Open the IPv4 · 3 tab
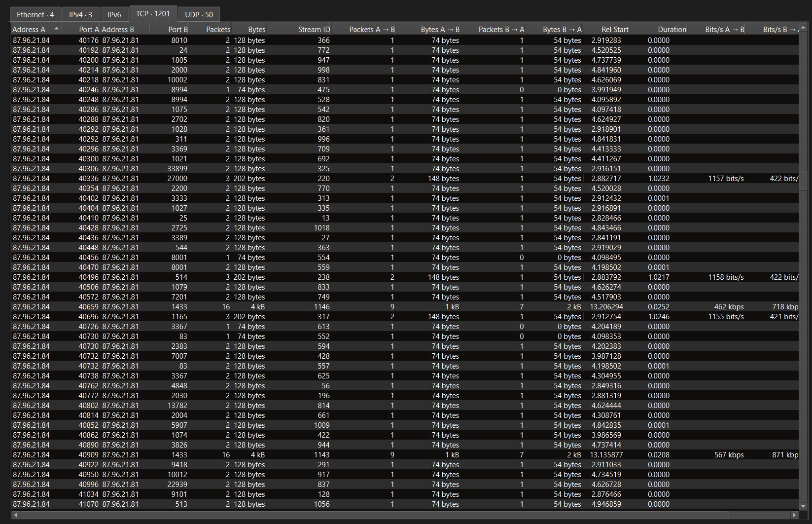Screen dimensions: 812x524 click(x=80, y=14)
